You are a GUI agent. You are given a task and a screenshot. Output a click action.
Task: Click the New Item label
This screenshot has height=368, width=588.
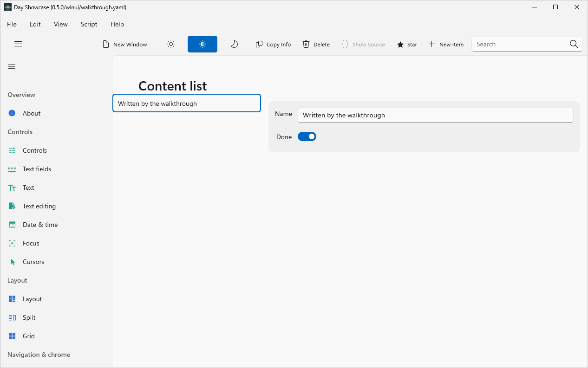(x=451, y=45)
